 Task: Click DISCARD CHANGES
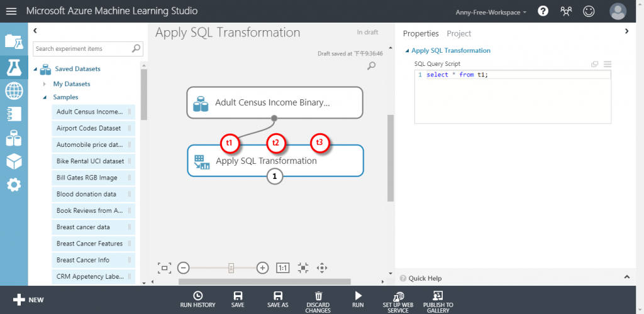(318, 301)
